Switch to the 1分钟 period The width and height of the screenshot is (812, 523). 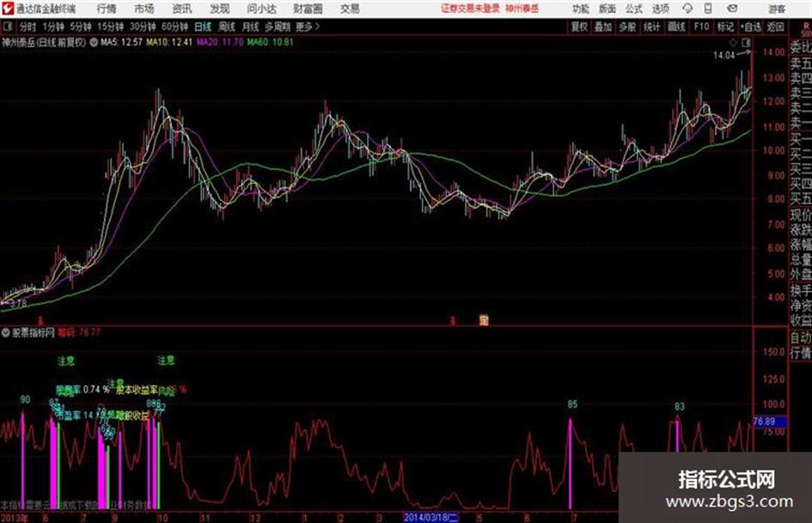tap(53, 27)
